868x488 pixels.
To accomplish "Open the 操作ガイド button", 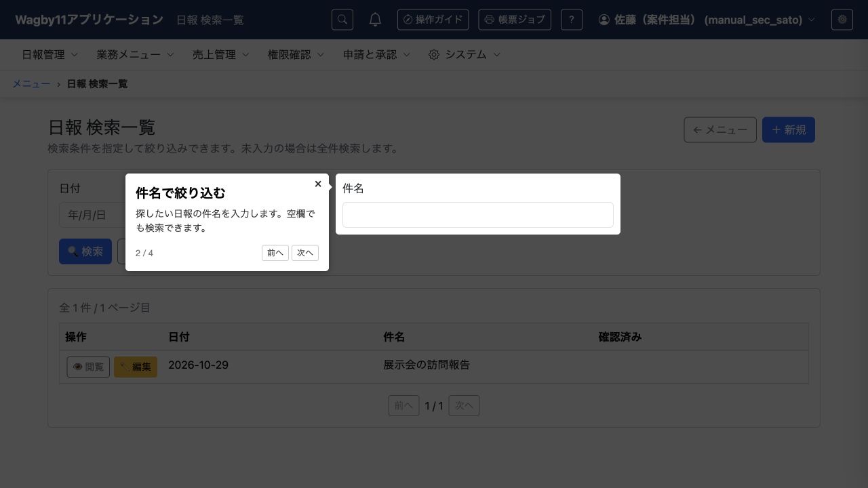I will pyautogui.click(x=433, y=20).
